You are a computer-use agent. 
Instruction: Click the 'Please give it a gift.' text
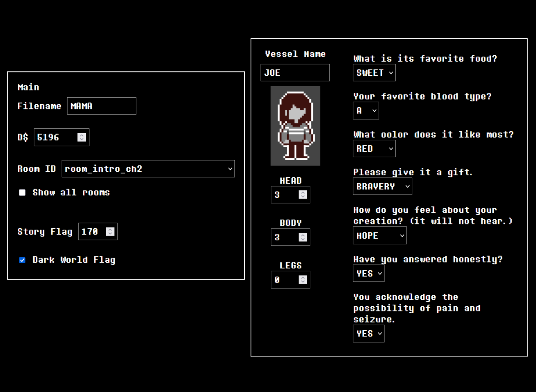(413, 172)
